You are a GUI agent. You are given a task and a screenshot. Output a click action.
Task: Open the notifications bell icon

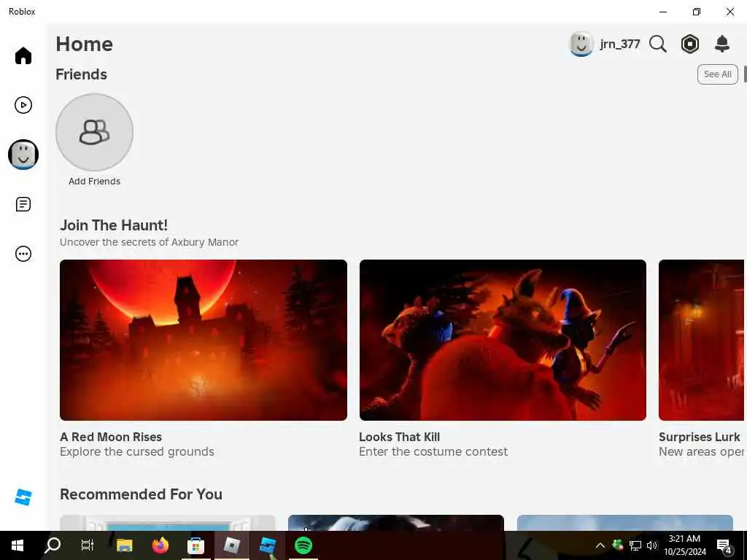point(722,44)
